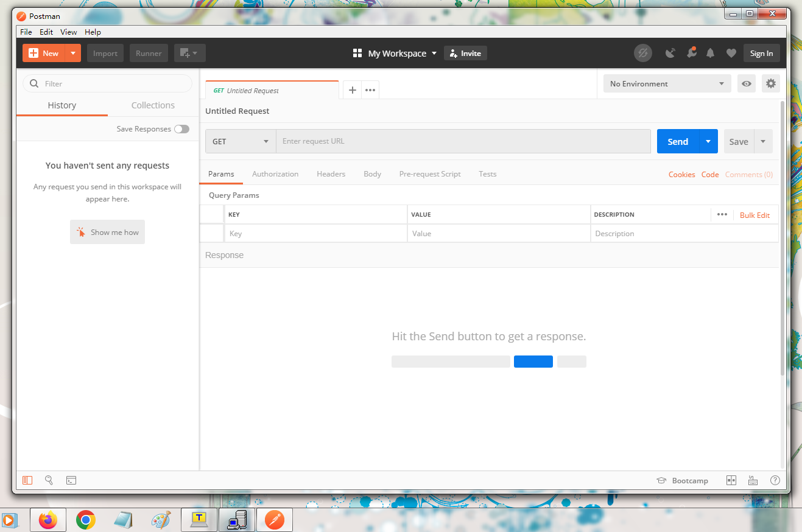This screenshot has height=532, width=802.
Task: Click the satellite capture requests icon
Action: (670, 54)
